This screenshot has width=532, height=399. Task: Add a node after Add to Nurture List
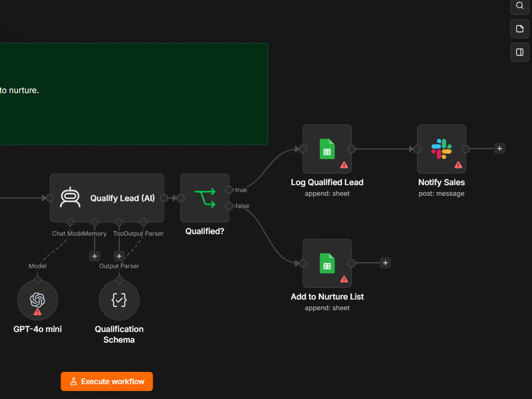point(385,263)
